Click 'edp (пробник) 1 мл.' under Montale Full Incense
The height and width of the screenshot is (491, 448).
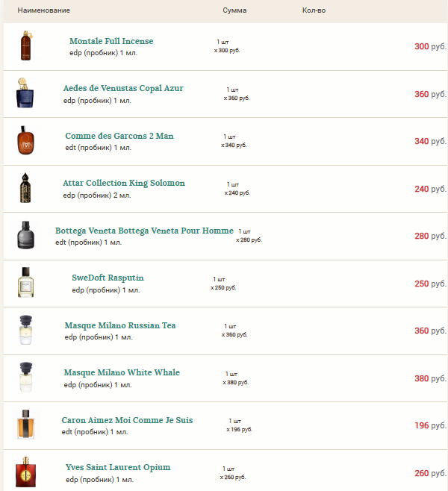103,53
